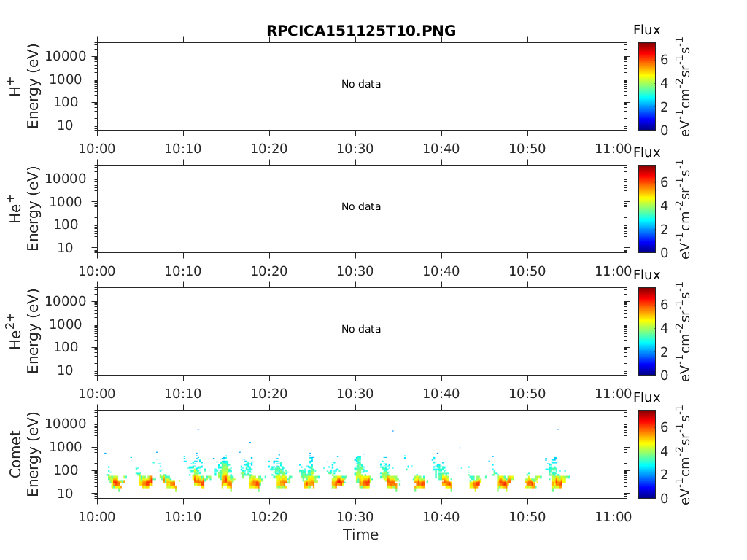
Task: Click the 10:50 tick under Comet panel
Action: pyautogui.click(x=527, y=517)
